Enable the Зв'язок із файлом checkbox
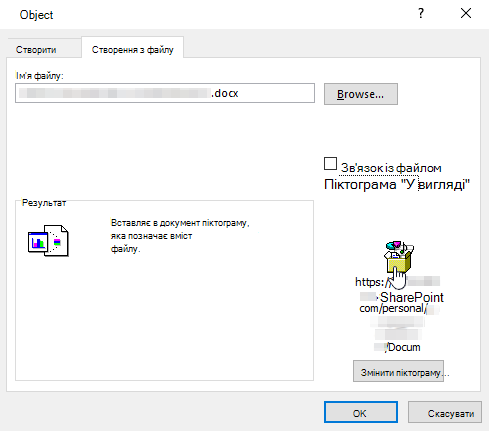The image size is (489, 431). [330, 164]
